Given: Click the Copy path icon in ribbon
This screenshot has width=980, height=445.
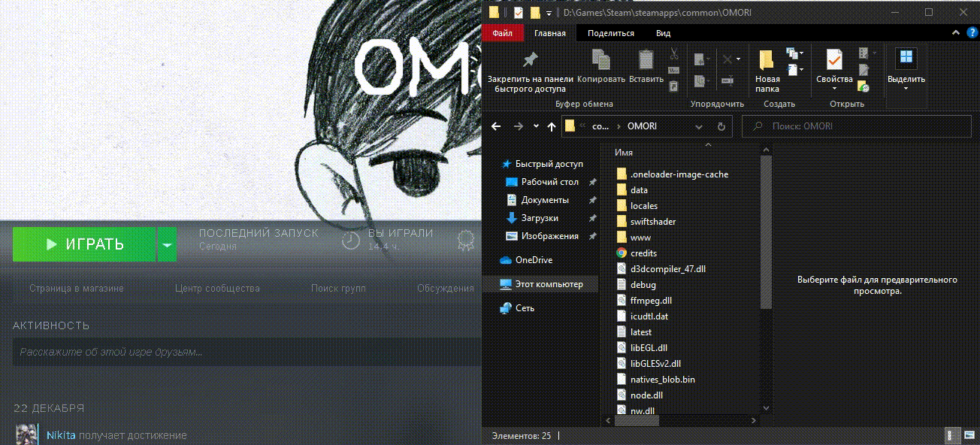Looking at the screenshot, I should coord(674,71).
